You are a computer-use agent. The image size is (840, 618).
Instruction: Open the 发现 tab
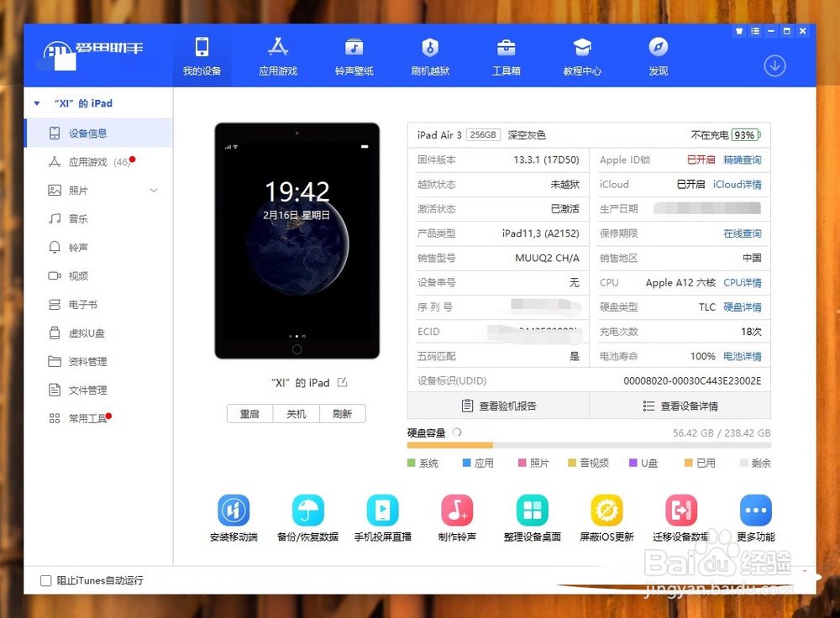pyautogui.click(x=658, y=55)
